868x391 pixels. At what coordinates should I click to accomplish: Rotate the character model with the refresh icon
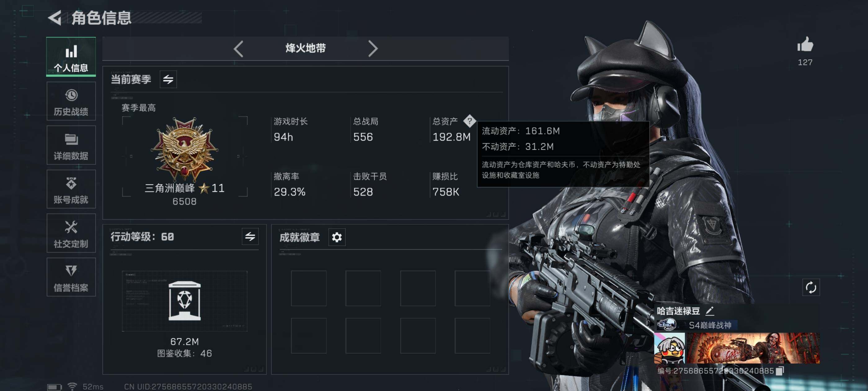[811, 287]
